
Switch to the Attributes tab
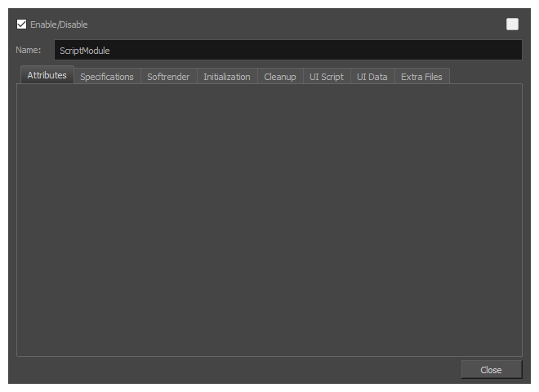click(47, 76)
